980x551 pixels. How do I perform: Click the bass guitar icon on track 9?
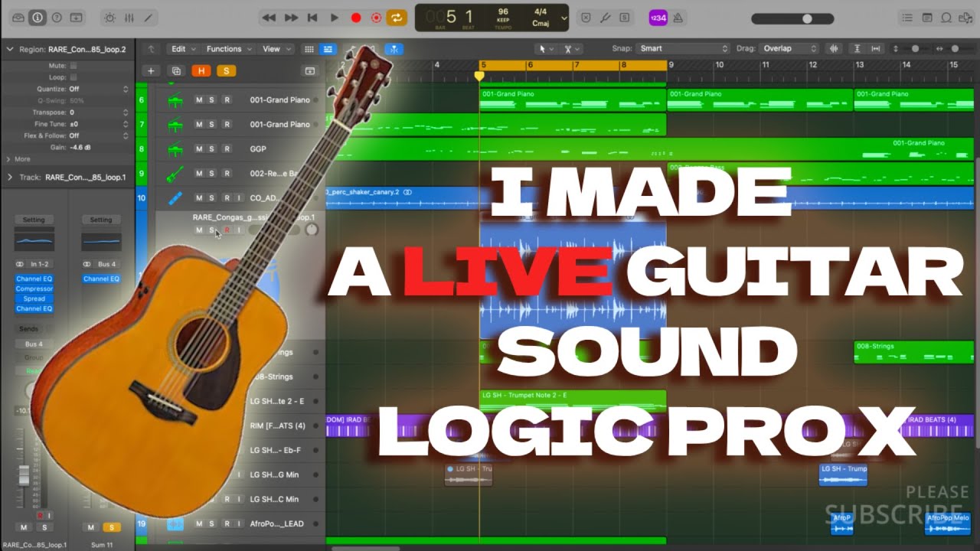click(175, 174)
